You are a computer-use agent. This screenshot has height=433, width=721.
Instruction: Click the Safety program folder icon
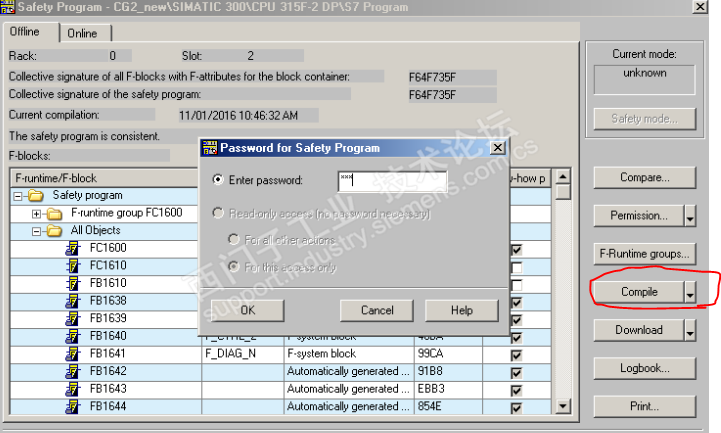coord(36,196)
